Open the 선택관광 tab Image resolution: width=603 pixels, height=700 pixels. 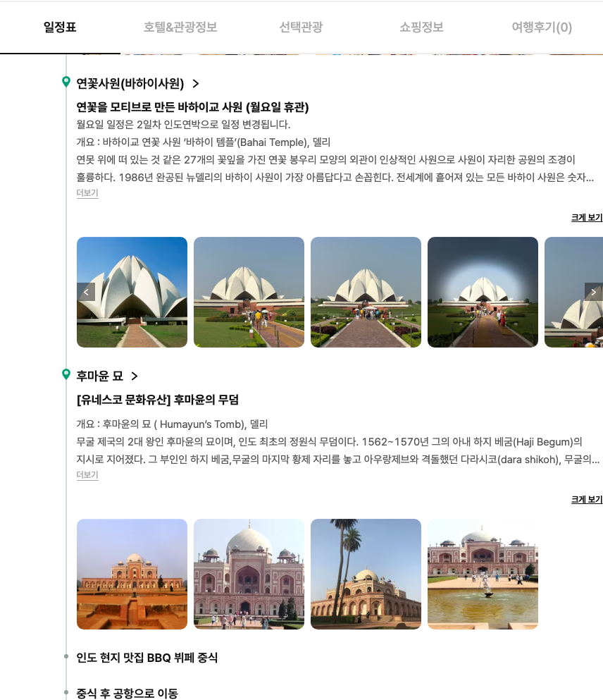[301, 27]
